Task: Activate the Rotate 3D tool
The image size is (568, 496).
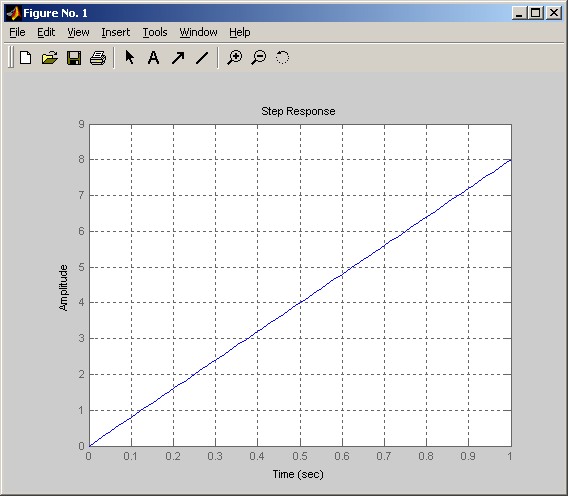Action: [x=283, y=58]
